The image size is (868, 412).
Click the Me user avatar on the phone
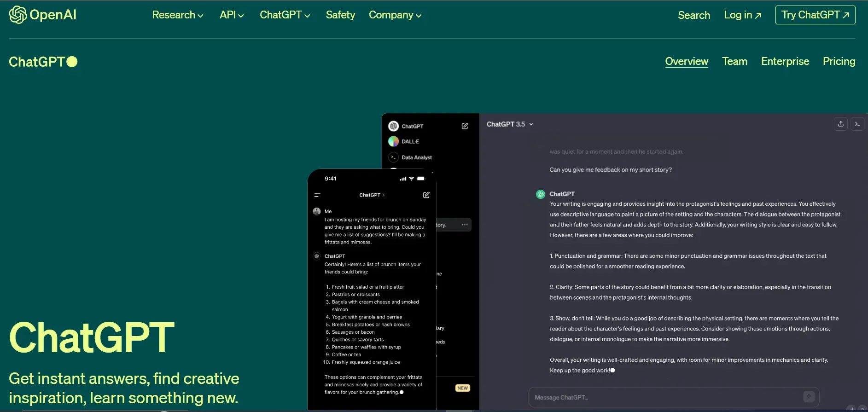tap(317, 211)
